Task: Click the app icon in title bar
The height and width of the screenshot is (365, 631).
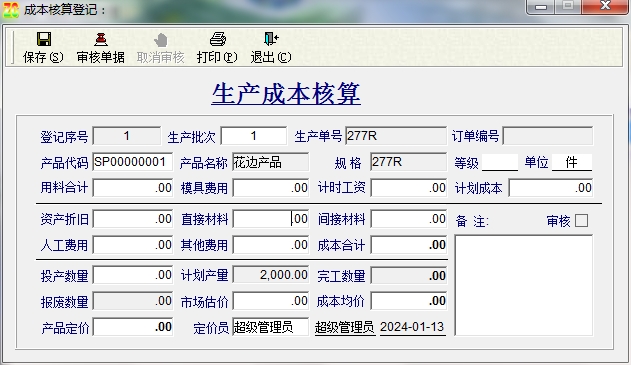Action: coord(10,9)
